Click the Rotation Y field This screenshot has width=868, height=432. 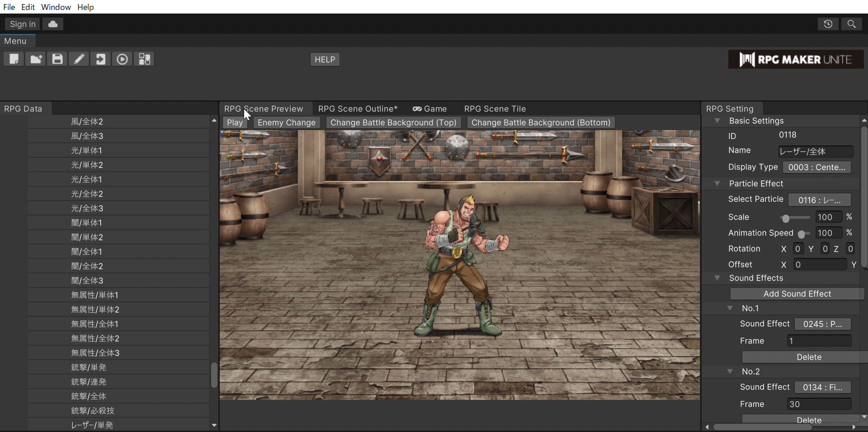pos(825,249)
